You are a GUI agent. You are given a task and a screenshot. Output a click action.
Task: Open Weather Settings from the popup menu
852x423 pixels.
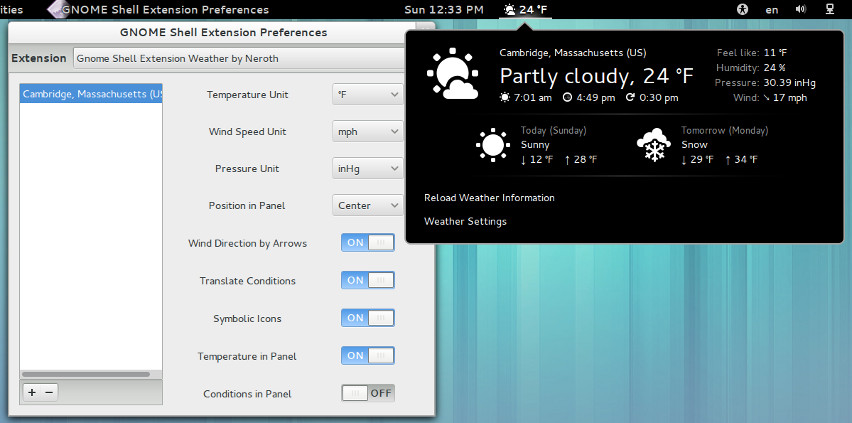(465, 222)
